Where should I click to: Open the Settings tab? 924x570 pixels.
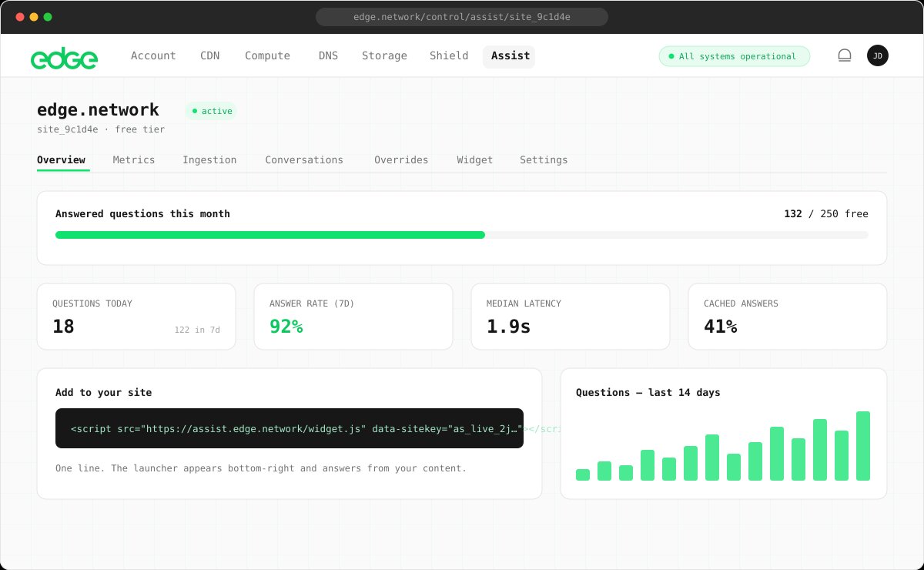point(544,160)
